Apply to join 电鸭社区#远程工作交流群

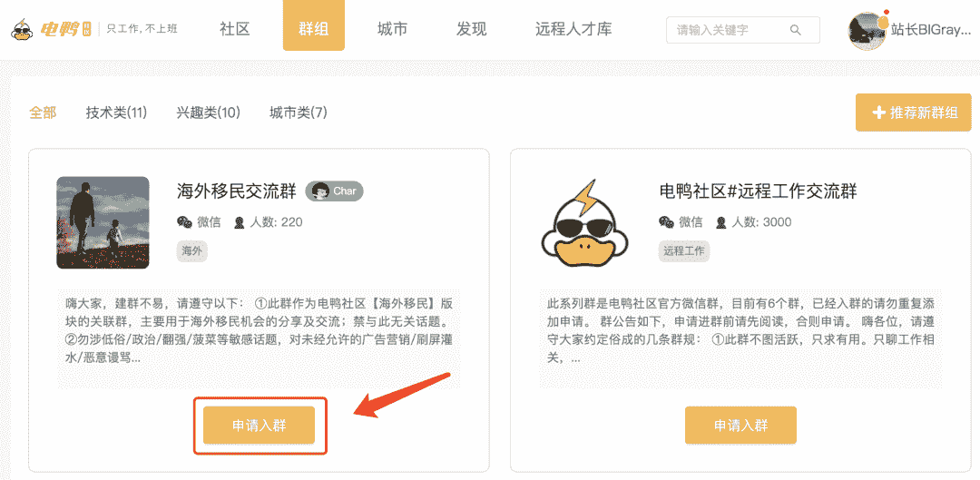coord(740,426)
